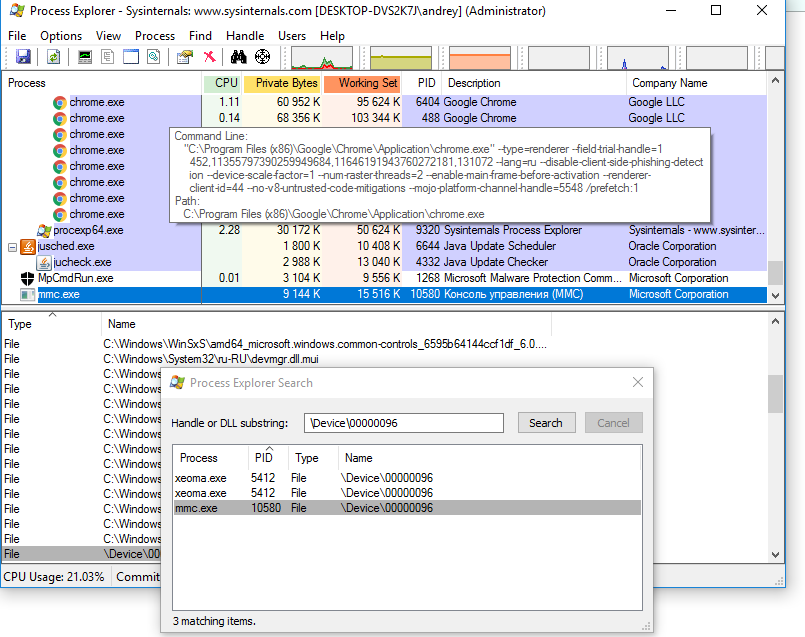
Task: Click the Handle or DLL substring field
Action: (403, 423)
